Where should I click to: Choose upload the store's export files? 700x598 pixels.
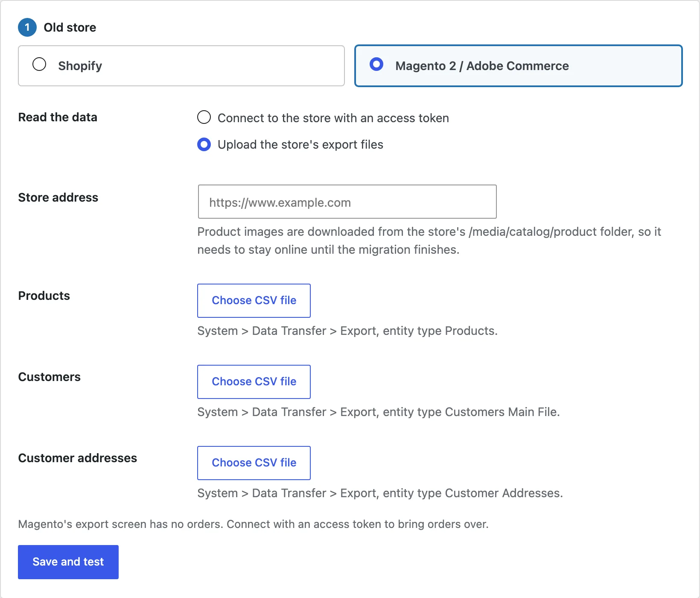(x=290, y=144)
